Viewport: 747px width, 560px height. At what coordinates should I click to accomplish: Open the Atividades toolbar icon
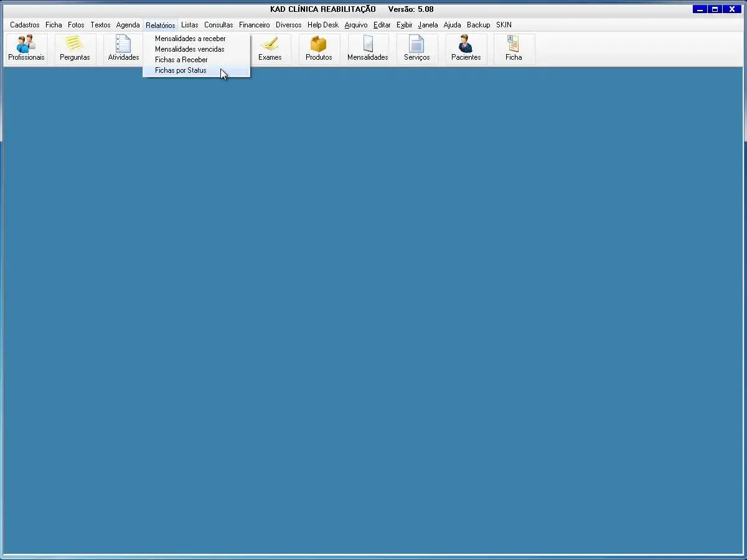(x=123, y=49)
